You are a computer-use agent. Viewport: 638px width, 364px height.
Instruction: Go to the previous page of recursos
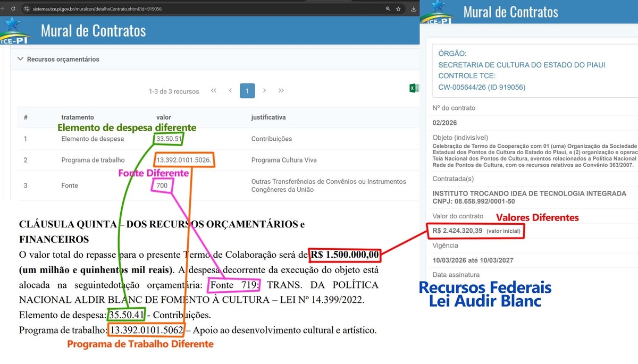point(230,91)
